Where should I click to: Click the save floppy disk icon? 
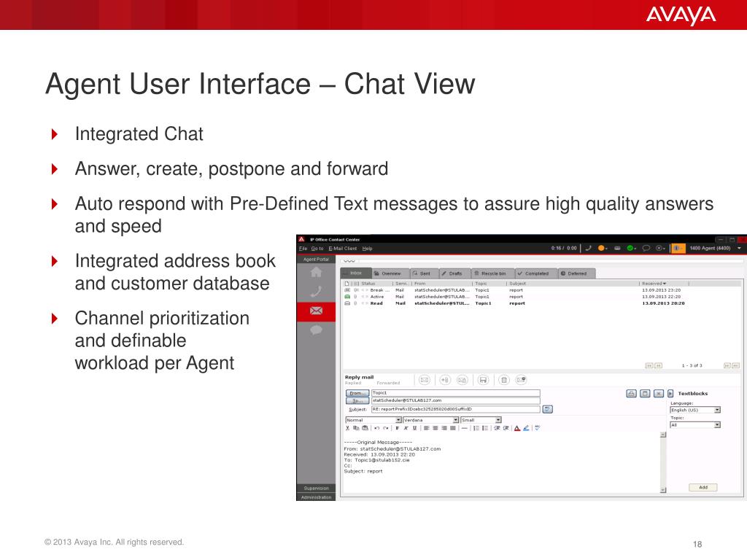(x=483, y=380)
